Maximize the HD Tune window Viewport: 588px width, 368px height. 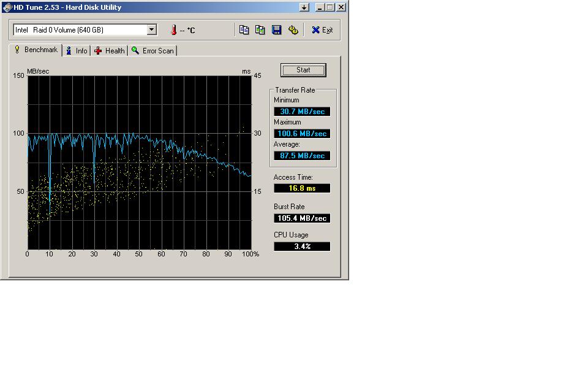(330, 7)
